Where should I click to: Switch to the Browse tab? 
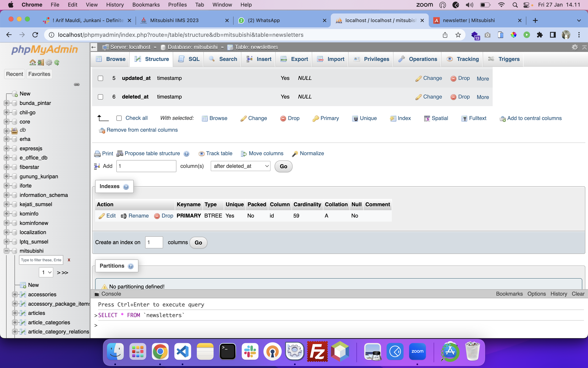[x=111, y=59]
